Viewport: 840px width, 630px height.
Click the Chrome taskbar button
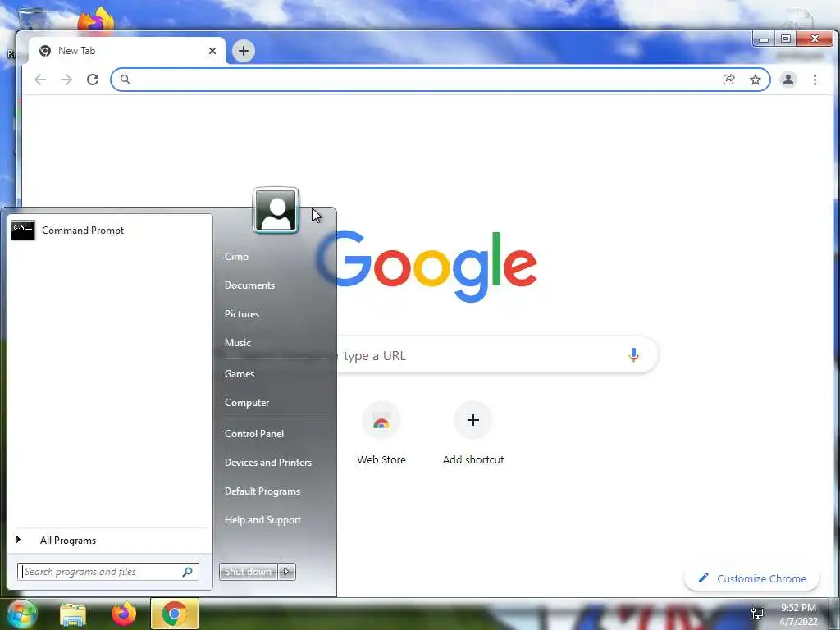(x=175, y=614)
